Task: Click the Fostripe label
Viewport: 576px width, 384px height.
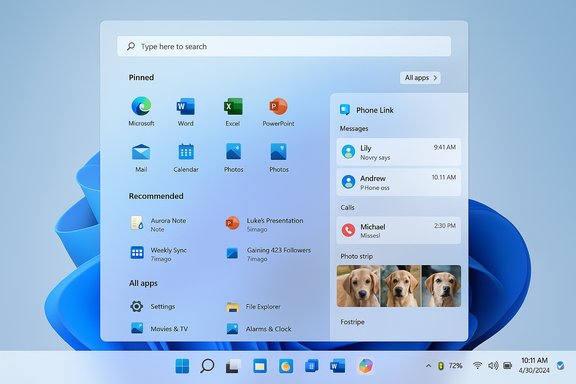Action: (x=352, y=322)
